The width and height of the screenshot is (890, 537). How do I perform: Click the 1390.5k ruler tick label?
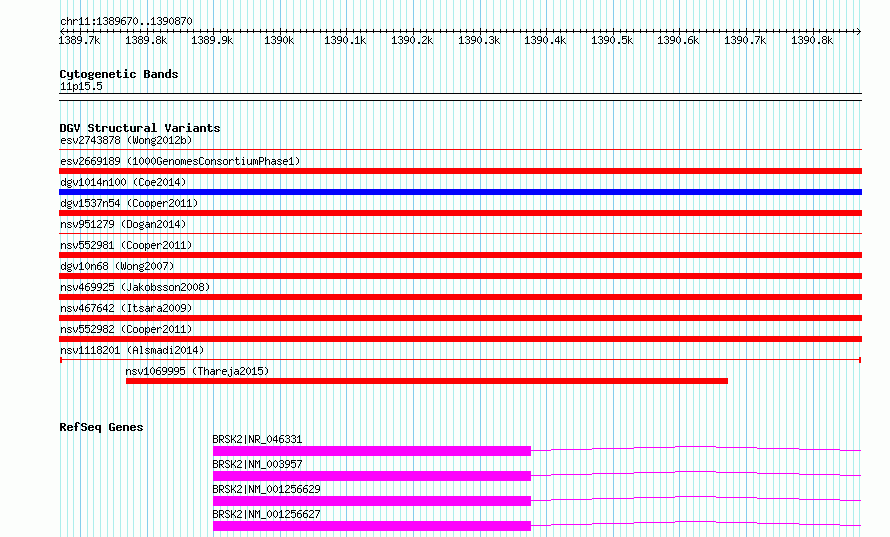coord(612,40)
